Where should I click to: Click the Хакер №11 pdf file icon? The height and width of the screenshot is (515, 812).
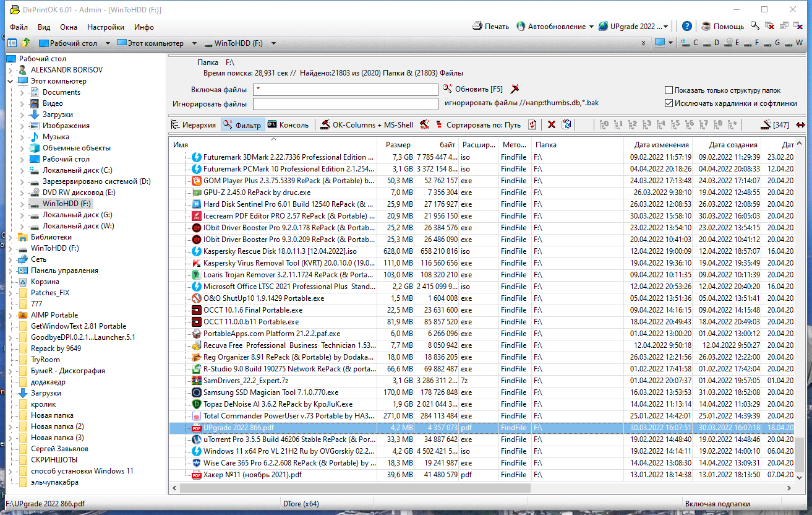click(x=197, y=475)
